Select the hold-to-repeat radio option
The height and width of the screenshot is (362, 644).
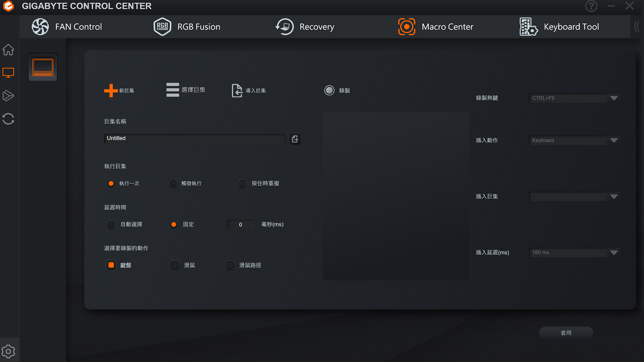(242, 183)
